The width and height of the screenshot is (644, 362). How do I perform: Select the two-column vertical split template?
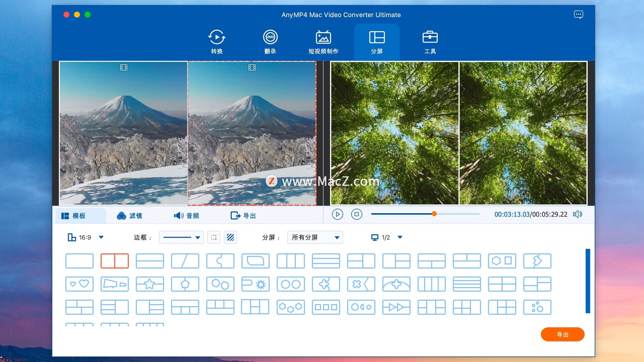(115, 261)
